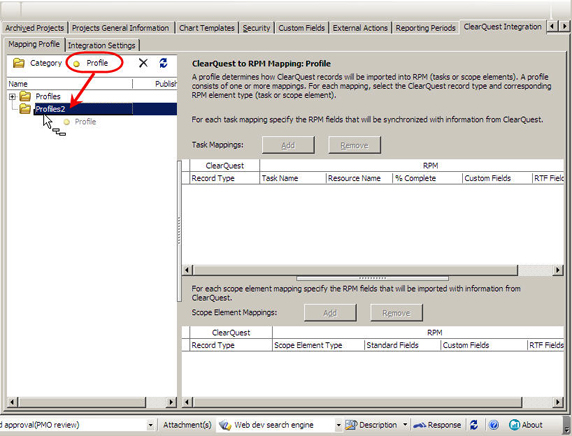The height and width of the screenshot is (436, 572).
Task: Click the refresh icon in the bottom toolbar
Action: tap(474, 425)
